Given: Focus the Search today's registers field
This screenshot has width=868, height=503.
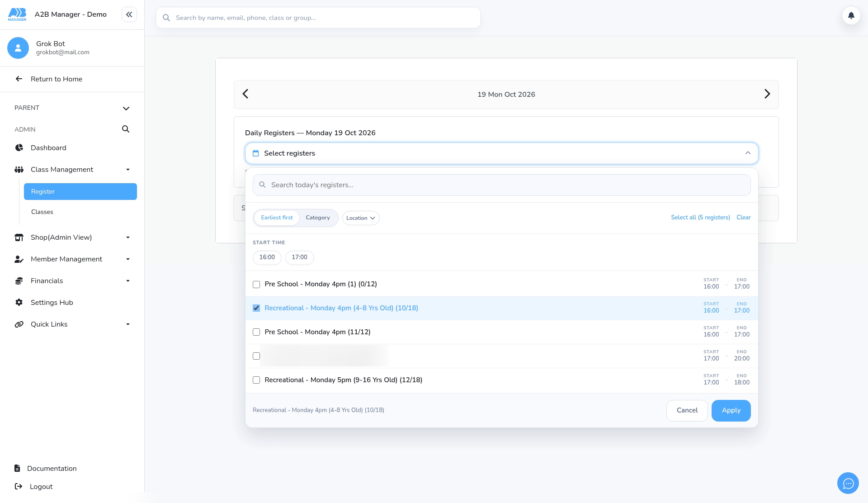Looking at the screenshot, I should coord(501,185).
